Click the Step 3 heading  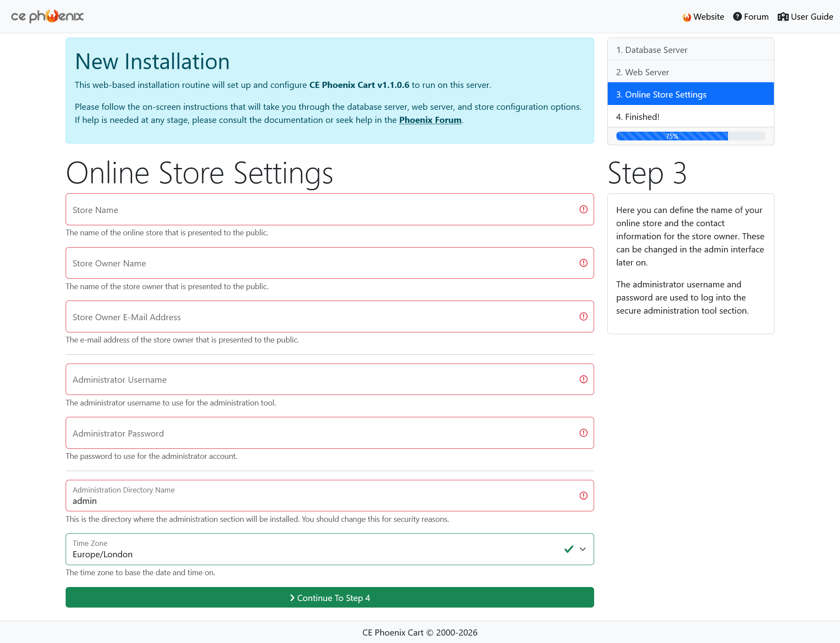[x=647, y=173]
